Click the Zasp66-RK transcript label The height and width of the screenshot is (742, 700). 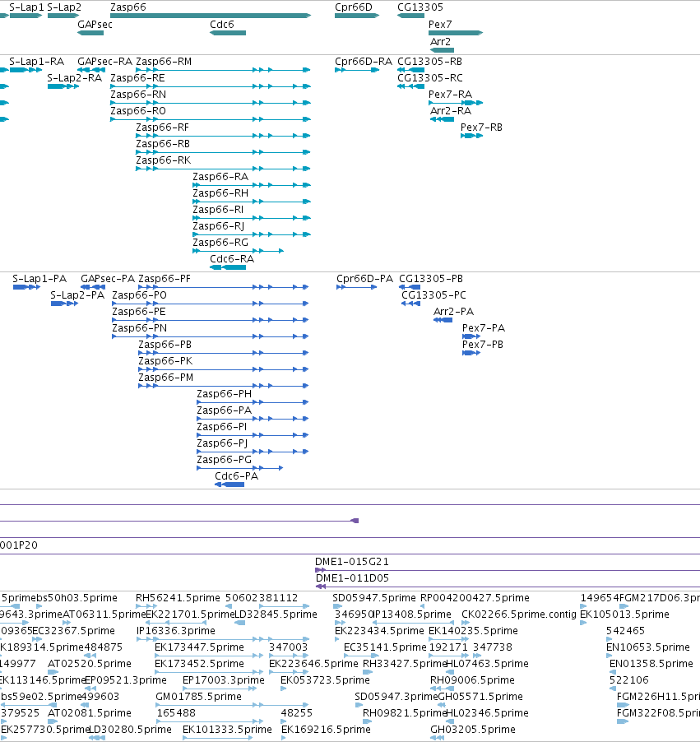pos(164,160)
